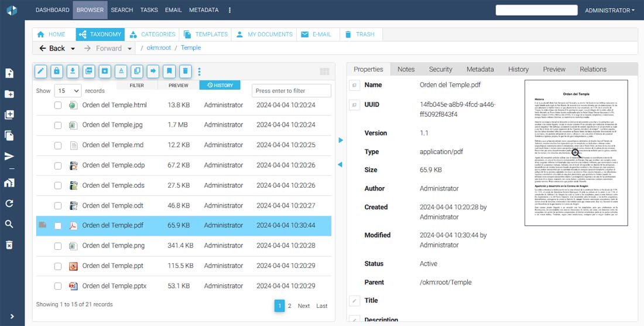Click the magnifier icon in left sidebar
The width and height of the screenshot is (644, 326).
(9, 224)
